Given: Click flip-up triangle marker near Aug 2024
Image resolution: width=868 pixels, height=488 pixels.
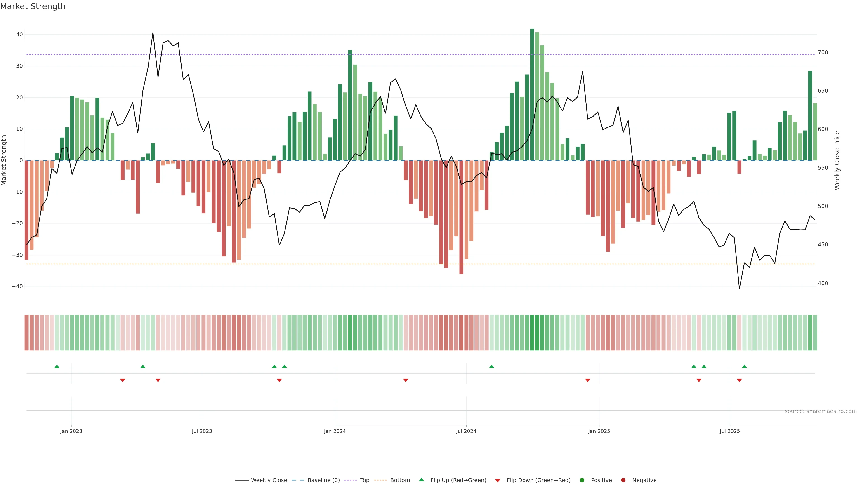Looking at the screenshot, I should (492, 366).
